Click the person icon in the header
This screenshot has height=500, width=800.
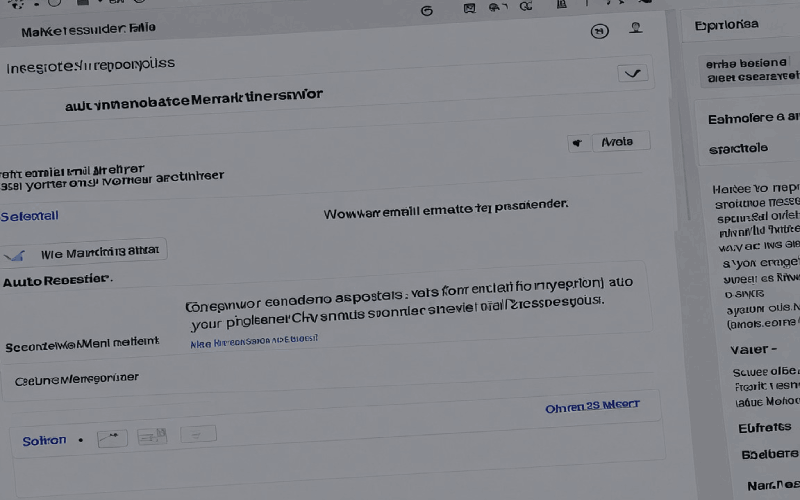click(635, 30)
